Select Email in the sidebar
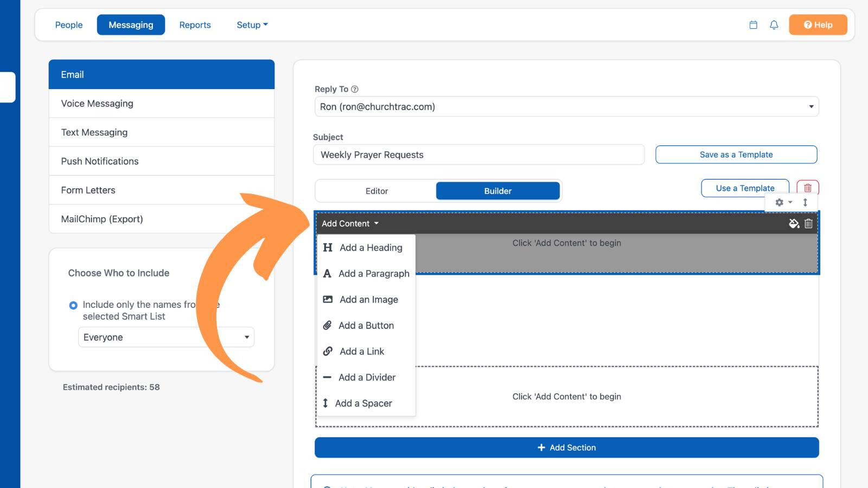The height and width of the screenshot is (488, 868). click(x=162, y=74)
